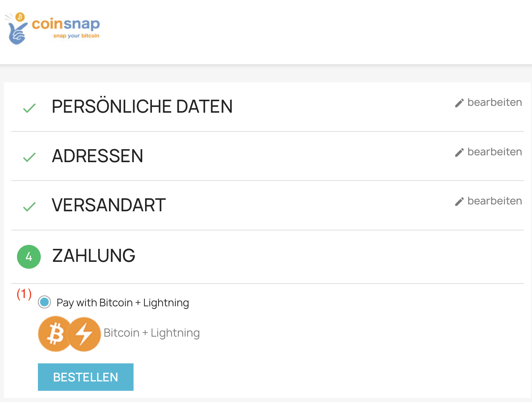Image resolution: width=532 pixels, height=402 pixels.
Task: Click bearbeiten link for Versandart
Action: point(494,201)
